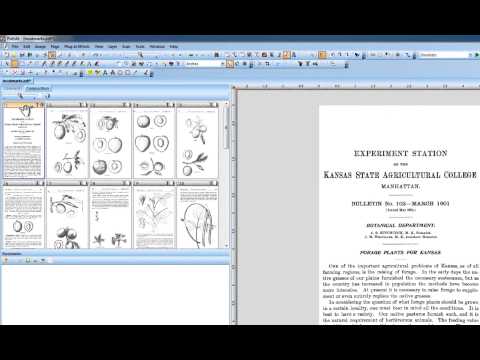Click 'MANHATTAN' text in document
The height and width of the screenshot is (360, 480).
tap(400, 187)
